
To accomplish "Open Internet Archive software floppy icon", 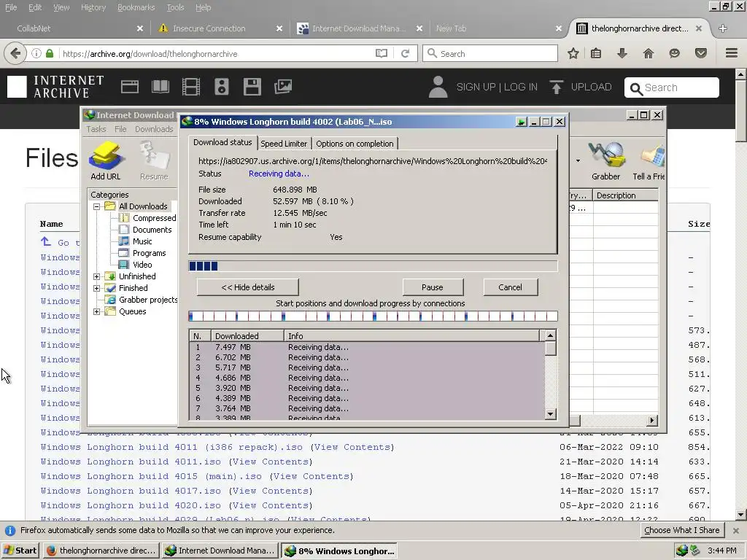I will 252,87.
